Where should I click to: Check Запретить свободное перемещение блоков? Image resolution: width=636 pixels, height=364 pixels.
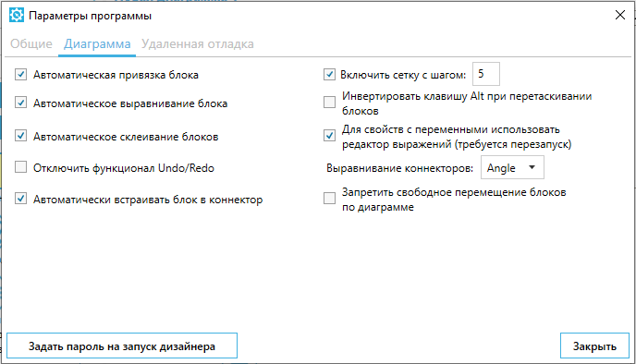(329, 199)
